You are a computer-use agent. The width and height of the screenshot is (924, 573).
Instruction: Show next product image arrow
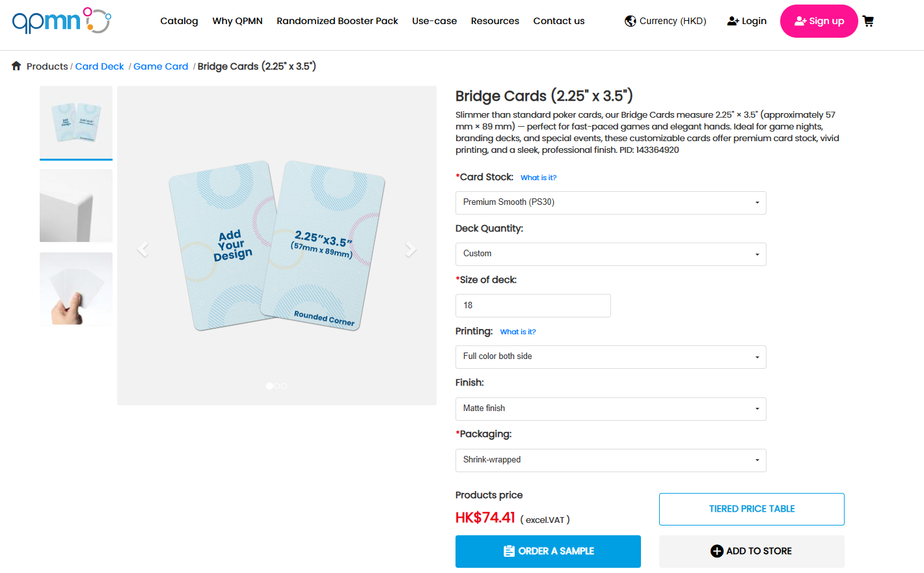pos(411,249)
